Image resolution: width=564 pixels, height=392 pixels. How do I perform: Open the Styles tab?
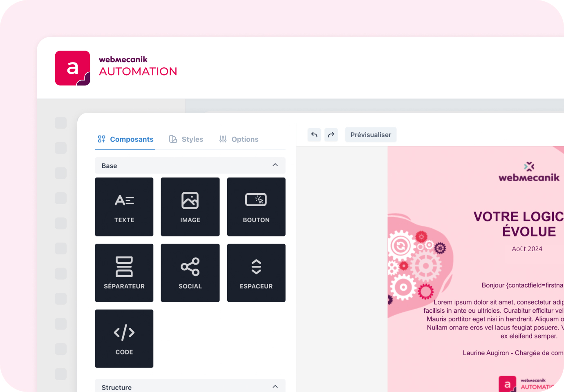click(186, 139)
